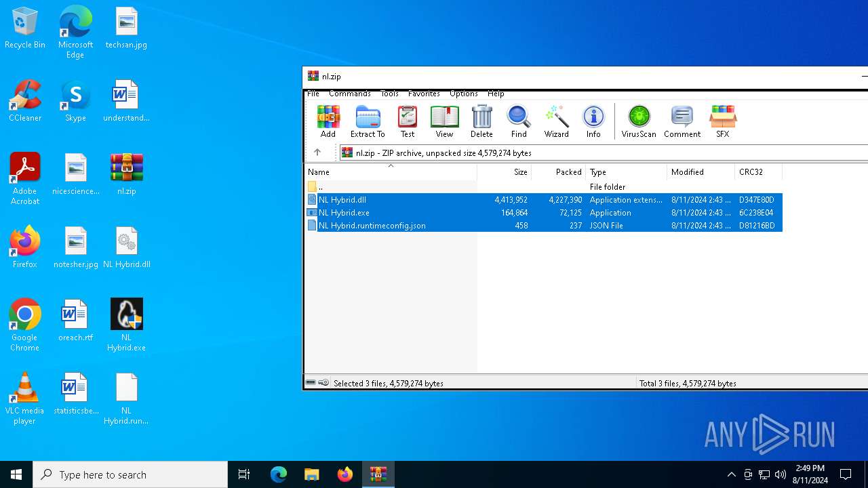Click the taskbar search box
The image size is (868, 488).
coord(130,474)
